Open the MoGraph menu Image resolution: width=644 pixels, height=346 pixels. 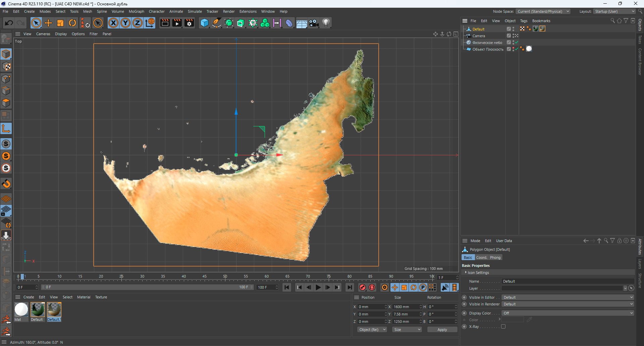click(137, 11)
